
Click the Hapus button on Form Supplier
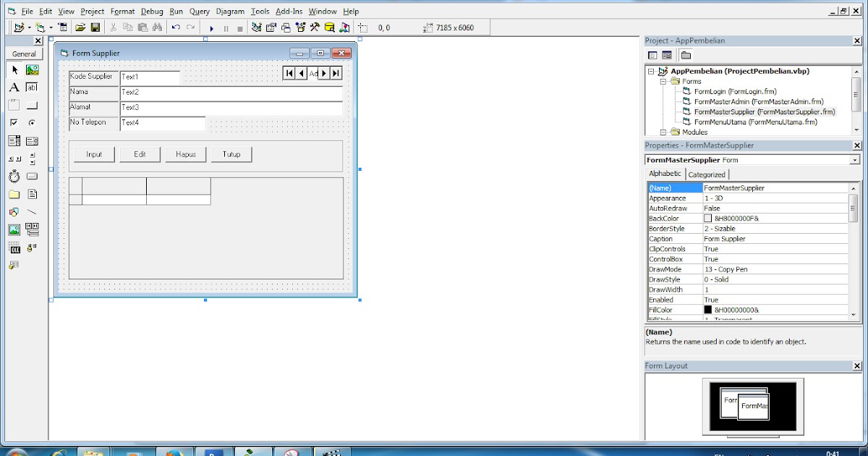coord(185,154)
